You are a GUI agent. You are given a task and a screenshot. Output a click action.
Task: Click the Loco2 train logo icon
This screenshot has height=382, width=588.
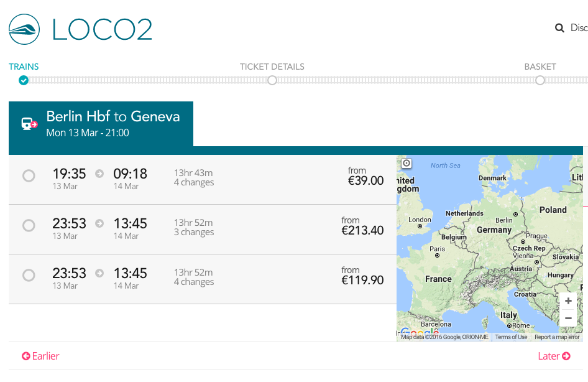(24, 29)
